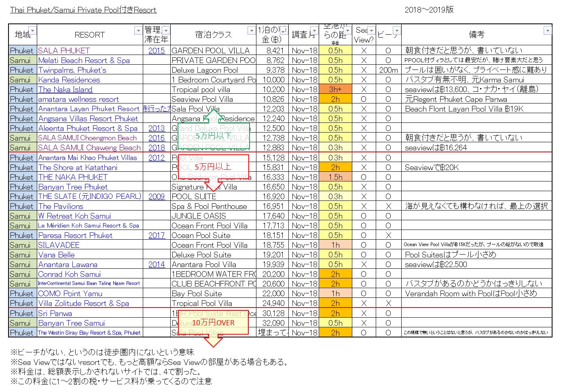The image size is (561, 392).
Task: Open the Conrad Koh Samui link
Action: click(x=69, y=274)
